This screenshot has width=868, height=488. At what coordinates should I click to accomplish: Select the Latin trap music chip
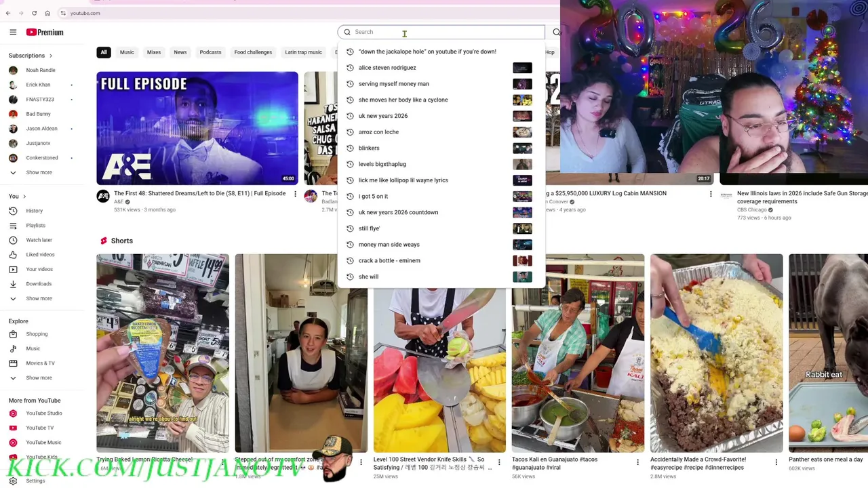click(x=303, y=52)
